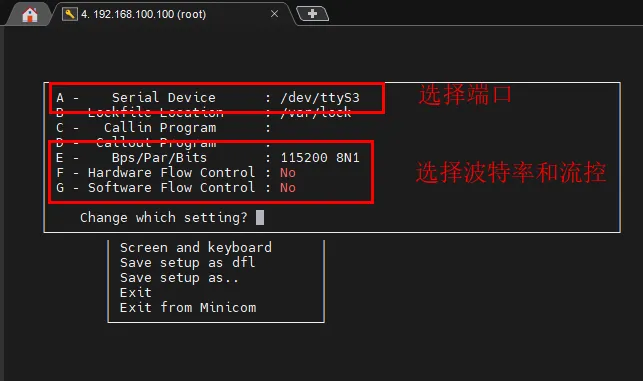
Task: Click the Change which setting input cursor
Action: click(x=260, y=217)
